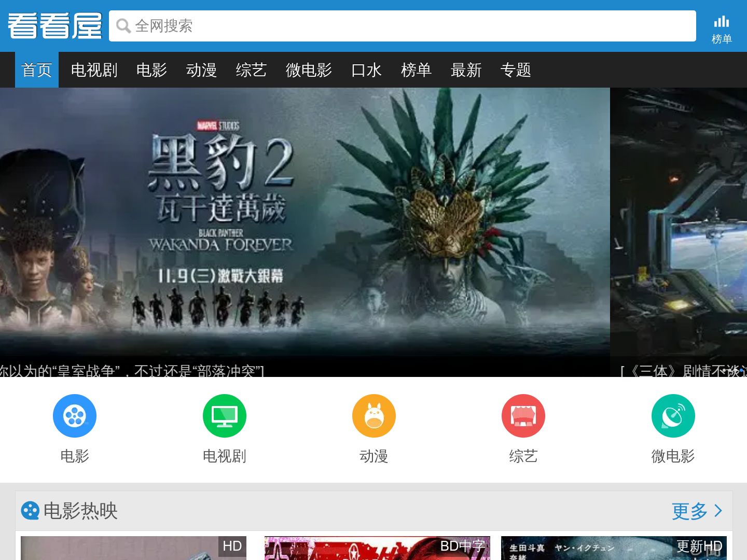Click the teal satellite 微电影 icon

(673, 416)
